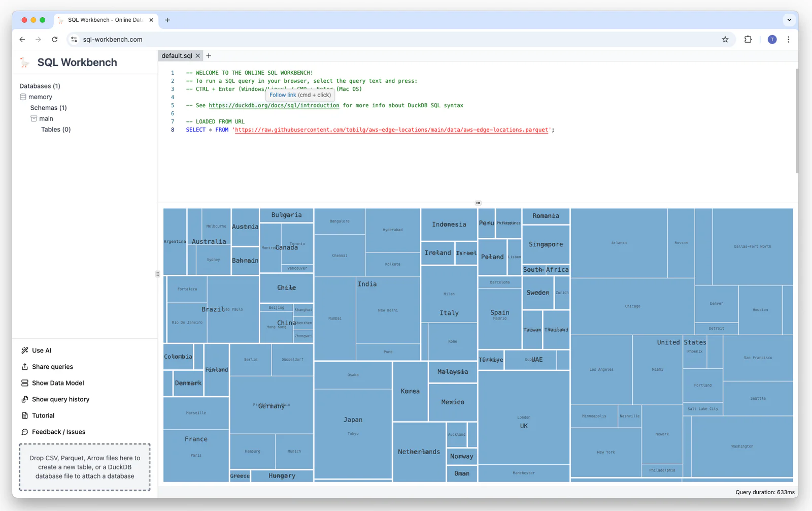Click Show Data Model

[52, 383]
